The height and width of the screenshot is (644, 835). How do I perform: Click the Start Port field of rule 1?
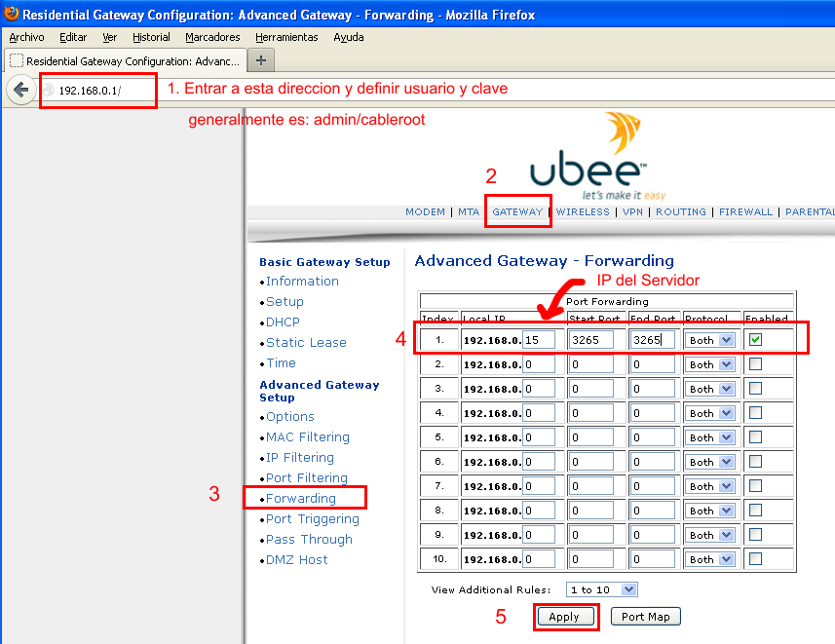pyautogui.click(x=591, y=340)
